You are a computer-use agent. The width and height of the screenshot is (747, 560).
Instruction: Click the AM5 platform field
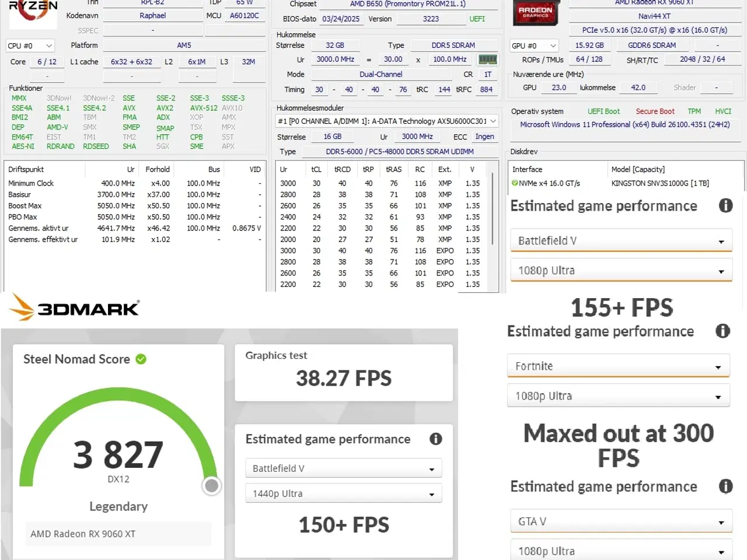click(184, 45)
